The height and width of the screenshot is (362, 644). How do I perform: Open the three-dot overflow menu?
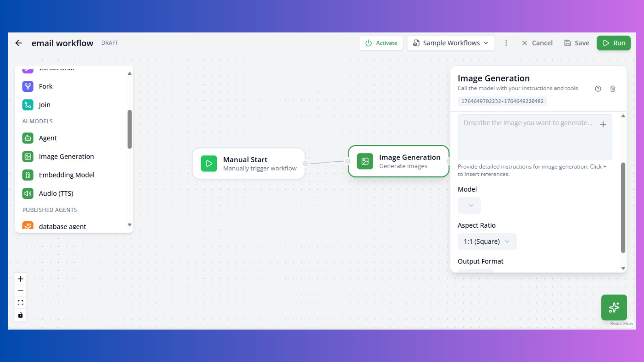pyautogui.click(x=506, y=43)
